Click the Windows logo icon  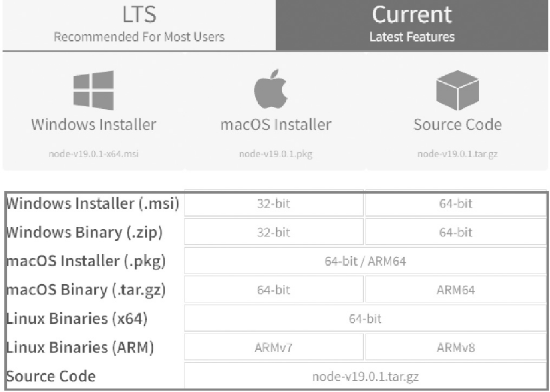point(93,90)
